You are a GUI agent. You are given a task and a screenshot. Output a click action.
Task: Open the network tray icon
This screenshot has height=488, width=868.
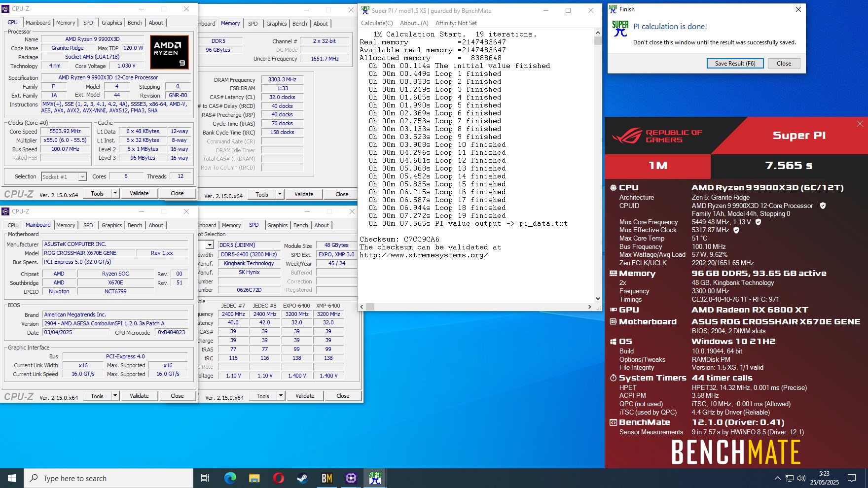(790, 478)
